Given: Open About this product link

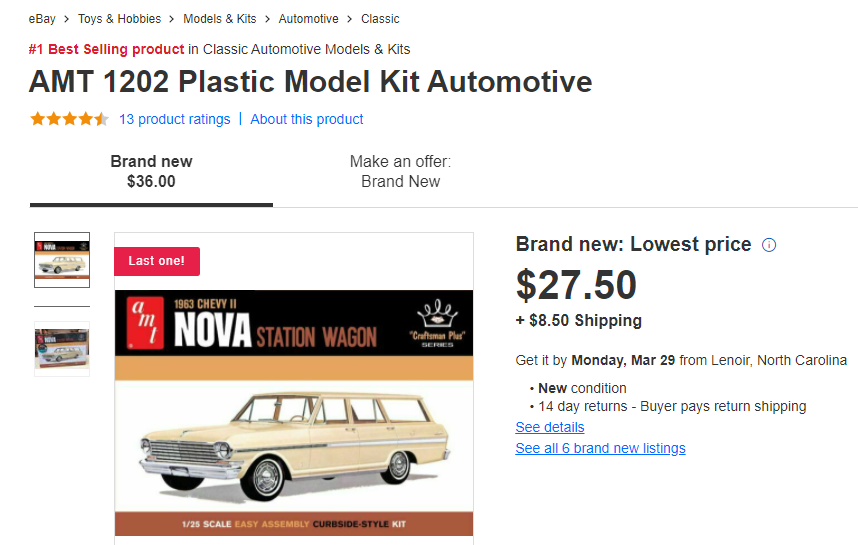Looking at the screenshot, I should 306,119.
